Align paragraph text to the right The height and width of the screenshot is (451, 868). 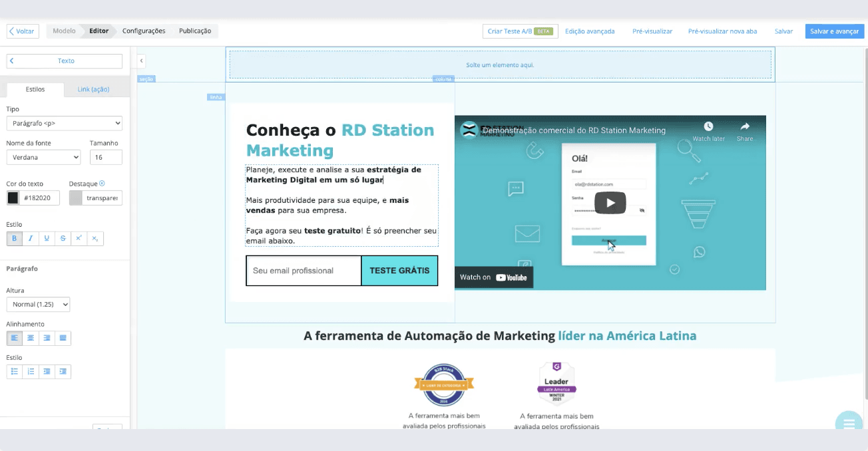[x=47, y=338]
